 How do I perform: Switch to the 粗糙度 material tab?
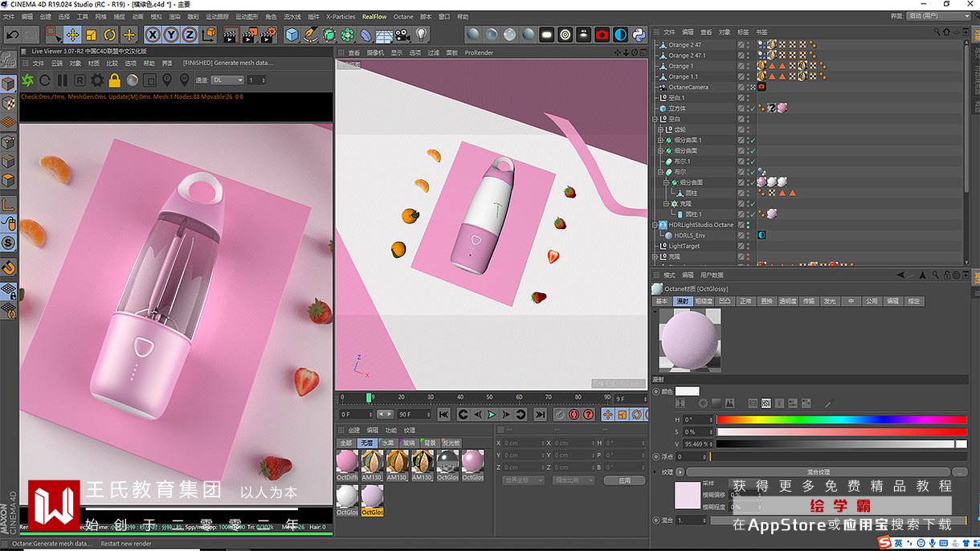tap(704, 301)
